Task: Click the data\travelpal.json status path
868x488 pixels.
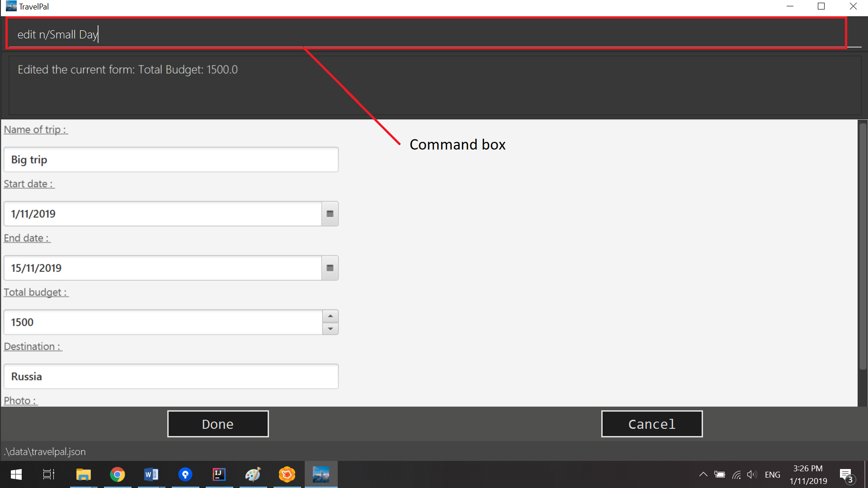Action: pos(45,451)
